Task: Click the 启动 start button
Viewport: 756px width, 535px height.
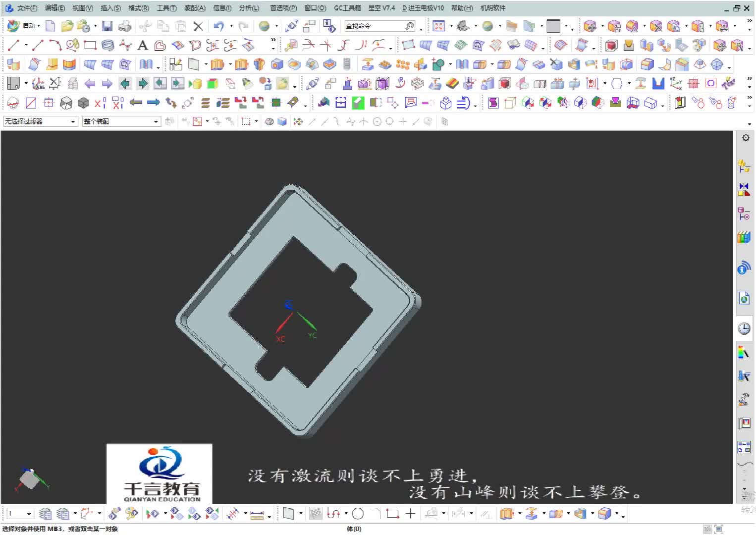Action: pos(23,26)
